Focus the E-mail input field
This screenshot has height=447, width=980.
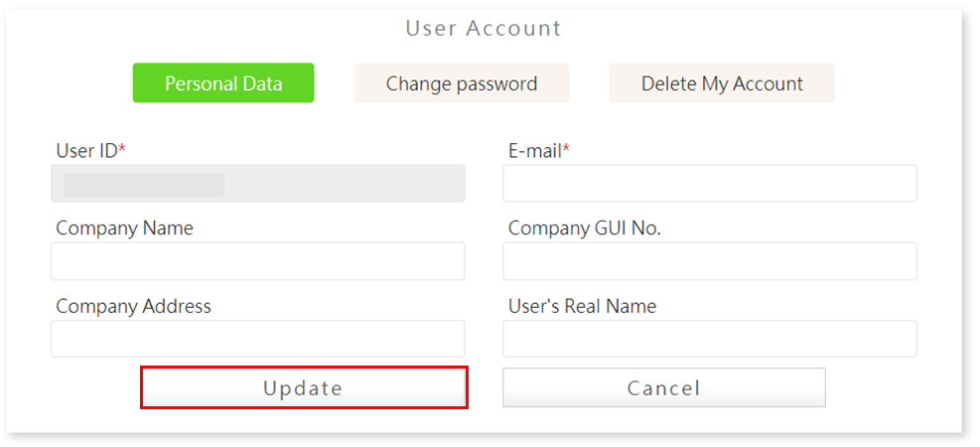pos(709,184)
